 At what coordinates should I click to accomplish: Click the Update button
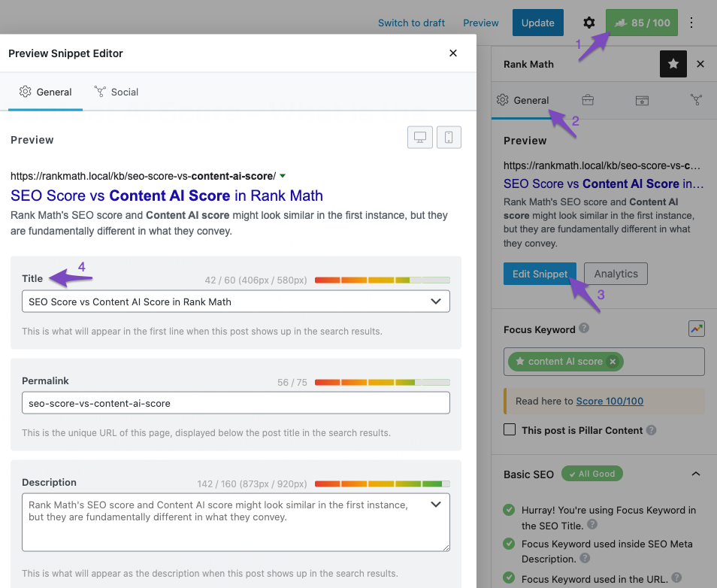point(538,23)
